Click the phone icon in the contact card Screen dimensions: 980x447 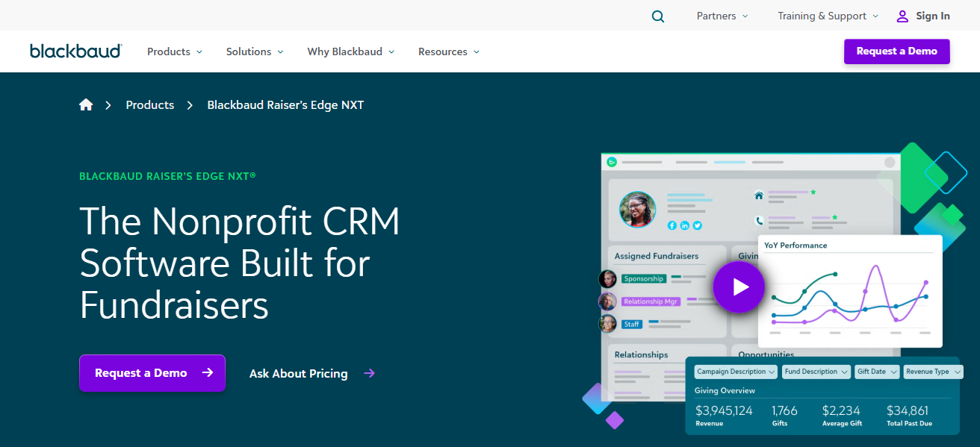759,221
